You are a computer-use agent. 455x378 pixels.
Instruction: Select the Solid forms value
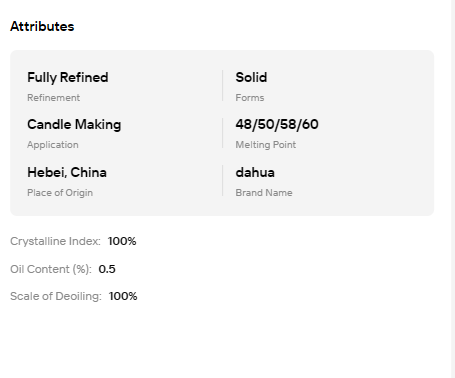click(x=251, y=77)
